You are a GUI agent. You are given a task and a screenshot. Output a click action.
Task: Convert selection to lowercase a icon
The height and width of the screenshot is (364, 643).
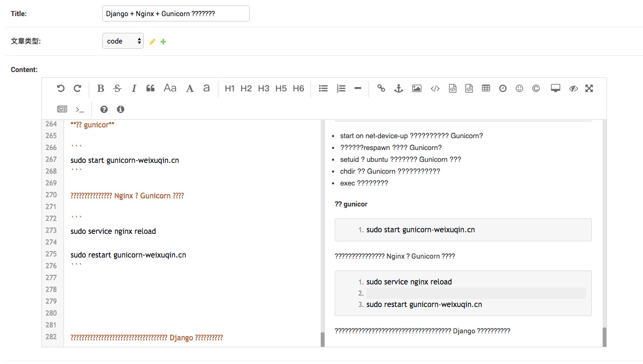coord(206,89)
